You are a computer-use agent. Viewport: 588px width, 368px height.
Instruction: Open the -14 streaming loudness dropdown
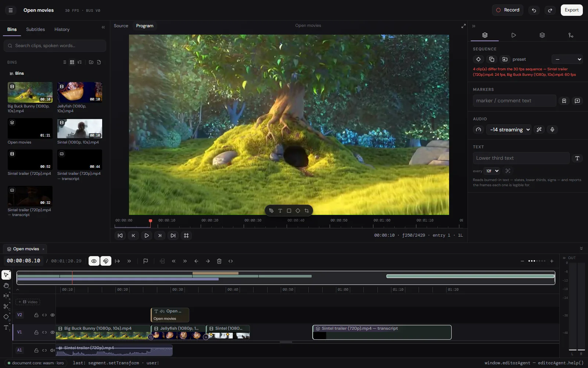509,130
